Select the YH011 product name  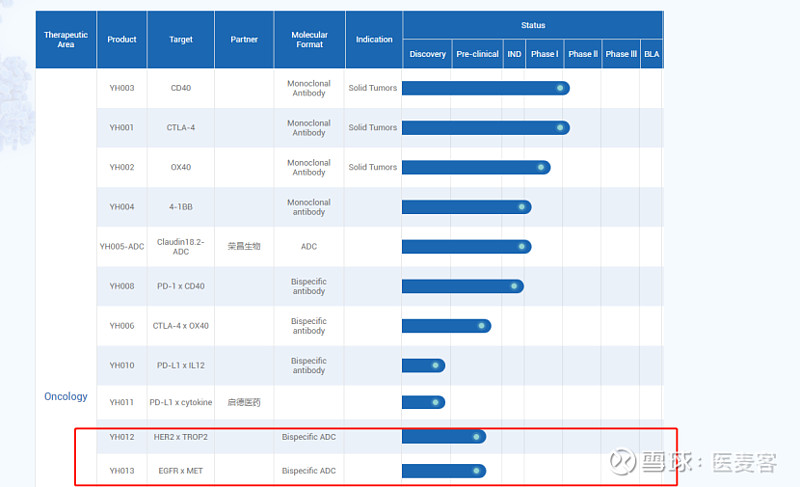coord(121,402)
